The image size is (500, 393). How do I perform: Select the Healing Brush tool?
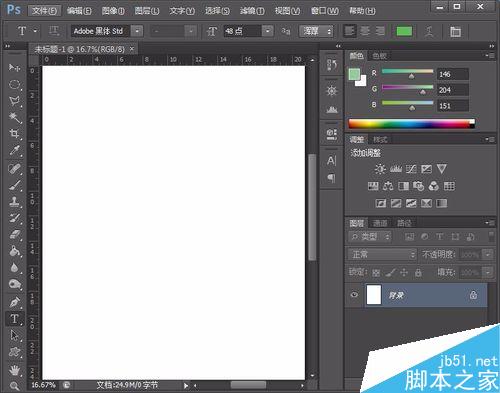pyautogui.click(x=14, y=168)
